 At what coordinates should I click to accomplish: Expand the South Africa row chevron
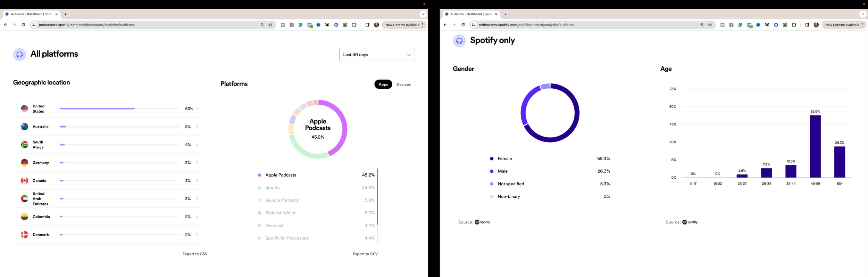pos(197,145)
